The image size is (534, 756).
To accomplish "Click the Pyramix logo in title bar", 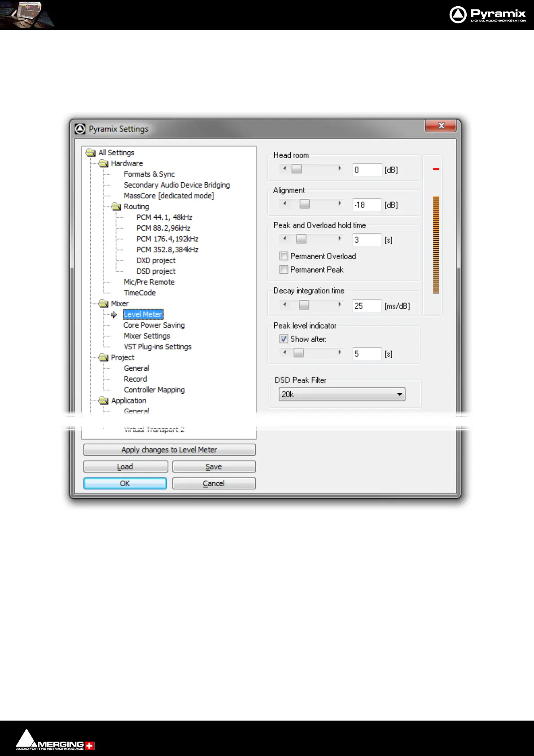I will pos(80,129).
